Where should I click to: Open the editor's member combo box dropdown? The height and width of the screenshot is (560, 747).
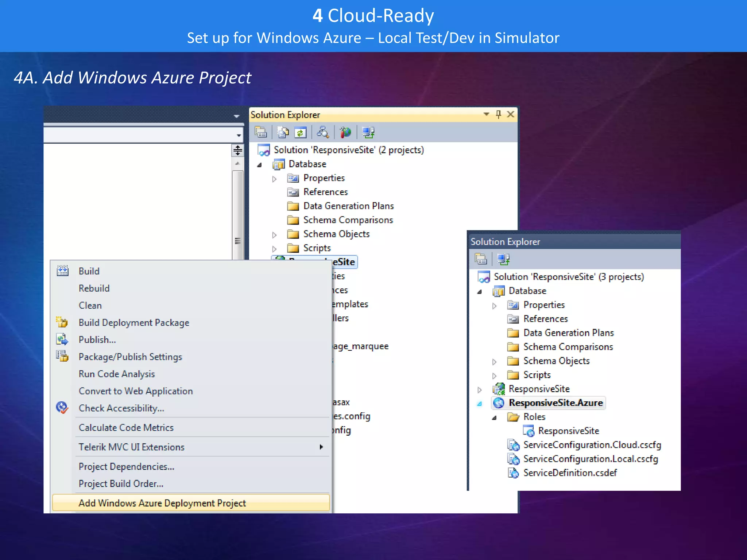239,135
